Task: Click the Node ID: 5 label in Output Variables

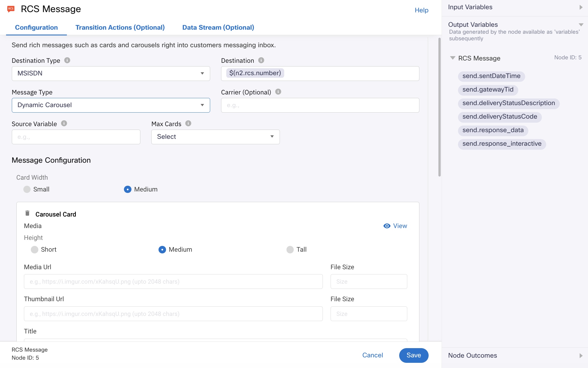Action: tap(568, 57)
